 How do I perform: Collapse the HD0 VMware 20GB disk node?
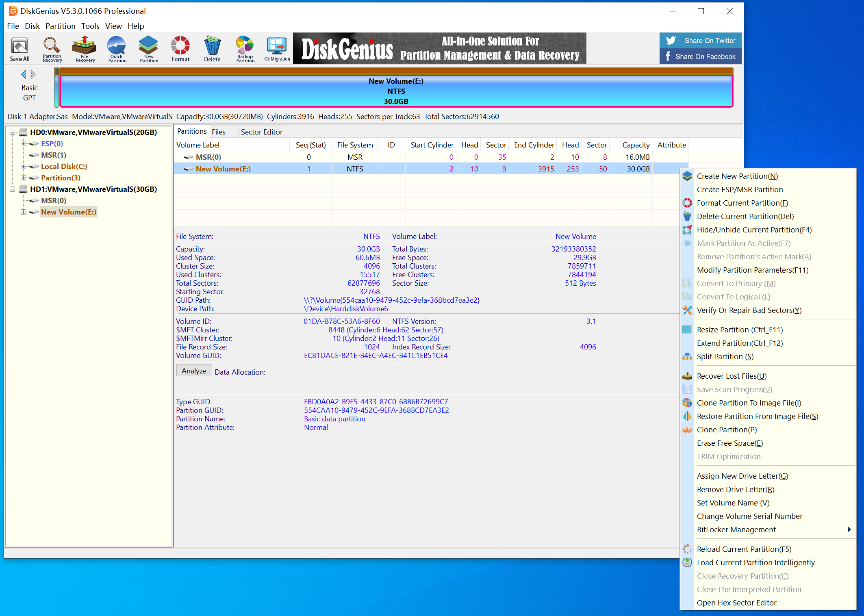pyautogui.click(x=13, y=132)
